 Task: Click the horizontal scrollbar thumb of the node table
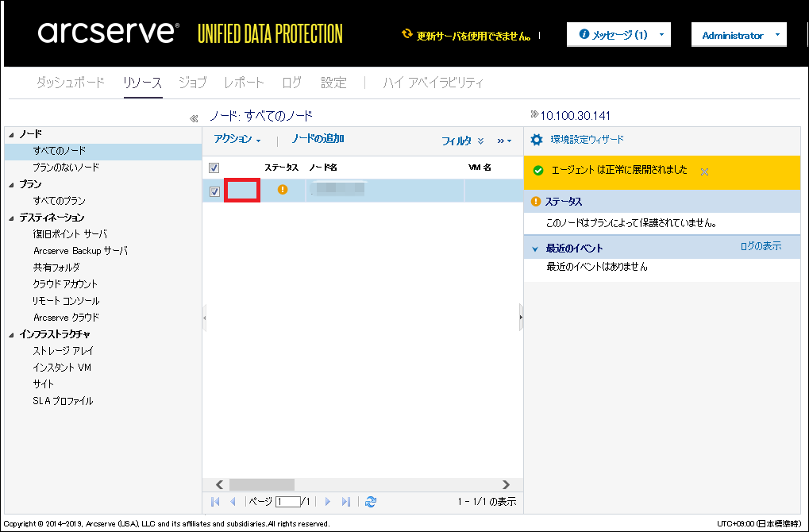[x=261, y=484]
